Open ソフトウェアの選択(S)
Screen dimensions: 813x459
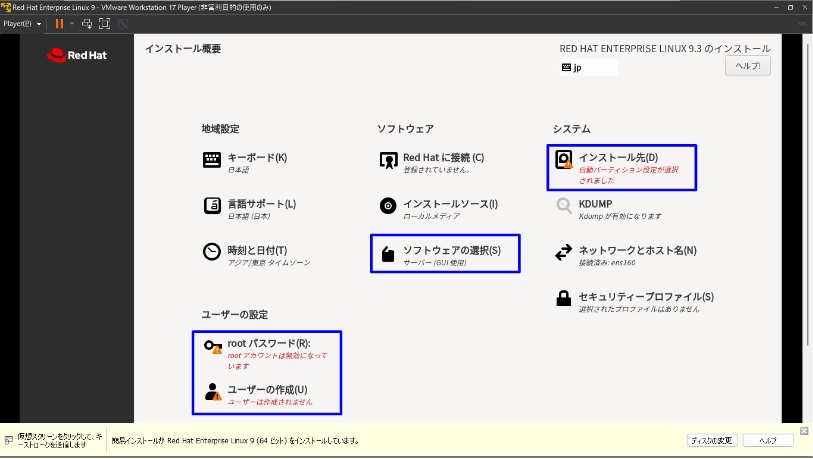point(452,251)
